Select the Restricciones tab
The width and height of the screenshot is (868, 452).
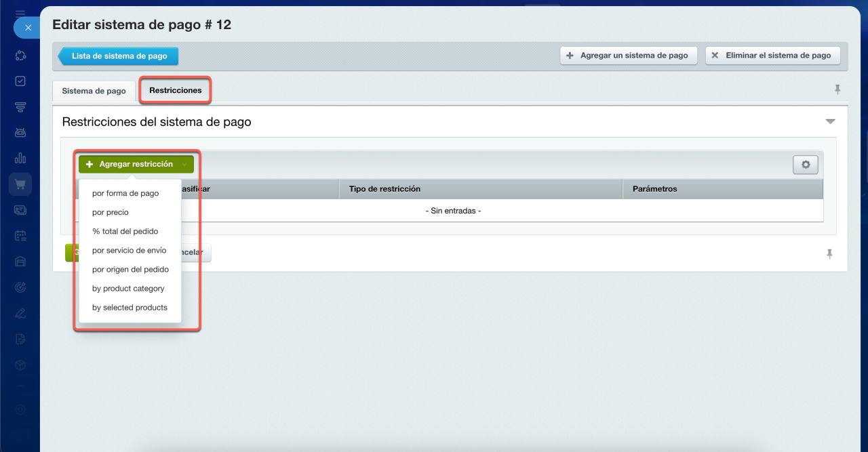click(x=176, y=90)
